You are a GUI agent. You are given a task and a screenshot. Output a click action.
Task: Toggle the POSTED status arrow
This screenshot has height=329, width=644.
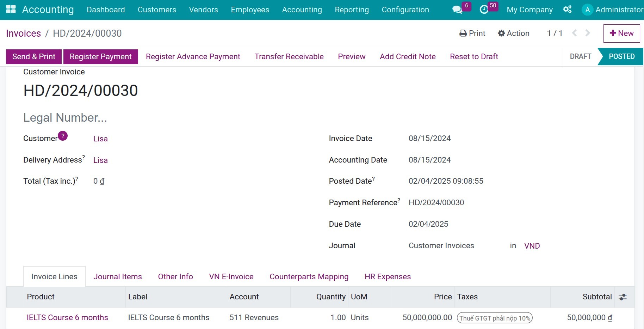coord(621,56)
